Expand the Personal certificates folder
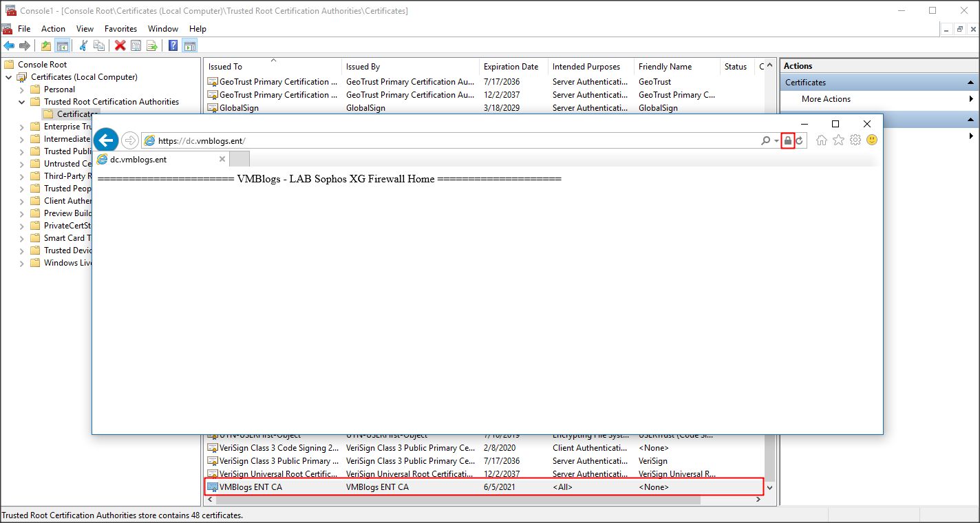 (x=21, y=89)
